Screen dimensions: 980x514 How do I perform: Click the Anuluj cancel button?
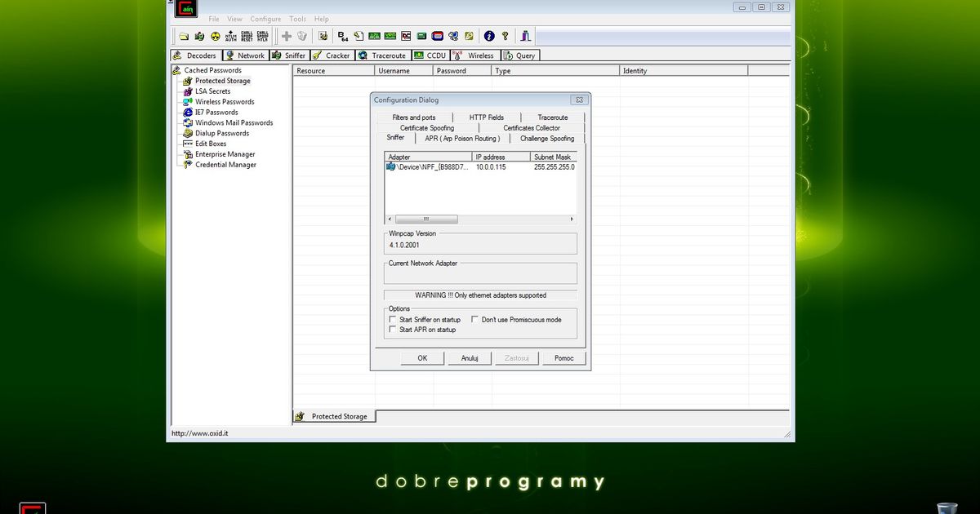coord(470,358)
